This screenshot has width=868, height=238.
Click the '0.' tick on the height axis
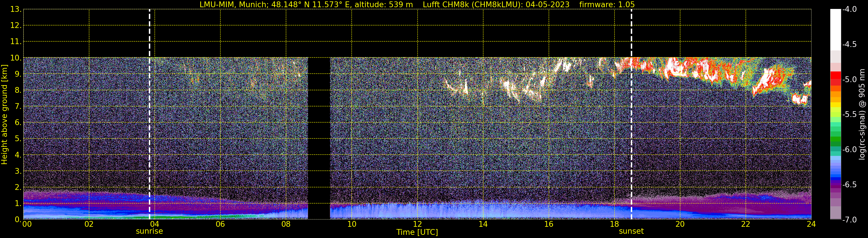click(18, 220)
